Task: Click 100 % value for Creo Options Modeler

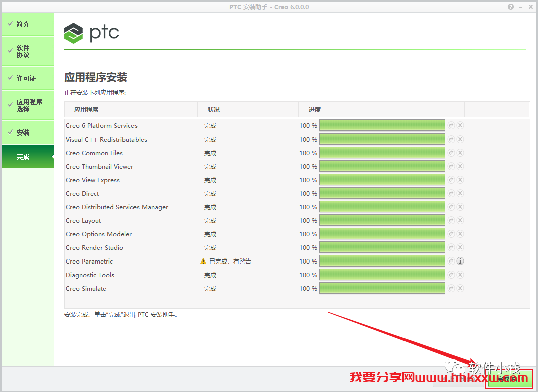Action: coord(308,234)
